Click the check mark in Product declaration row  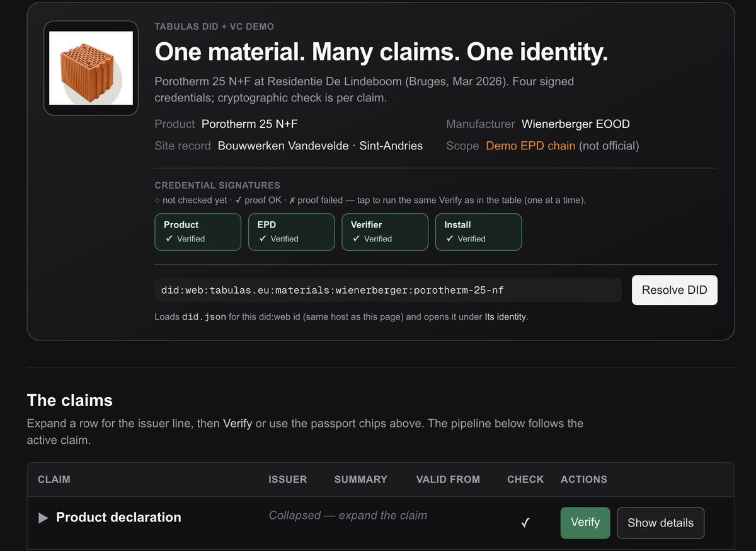[x=525, y=523]
